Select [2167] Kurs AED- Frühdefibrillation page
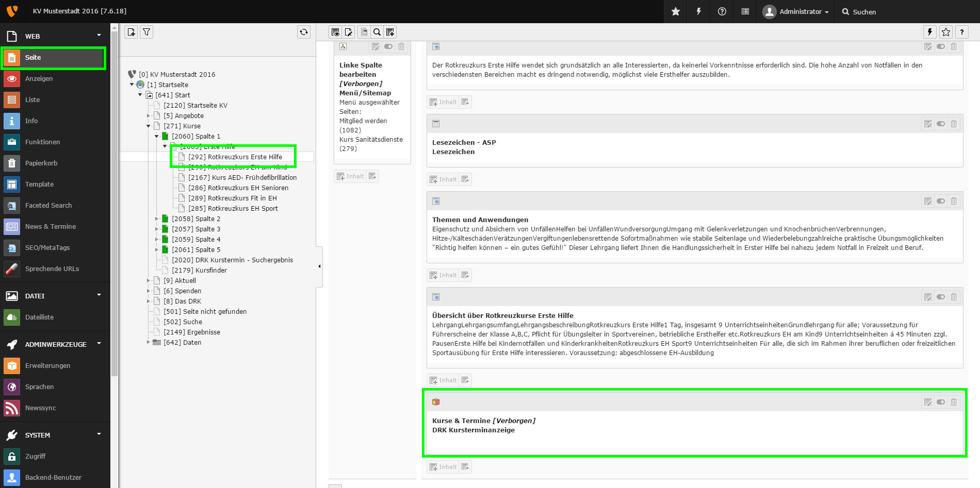This screenshot has width=980, height=488. pos(242,177)
